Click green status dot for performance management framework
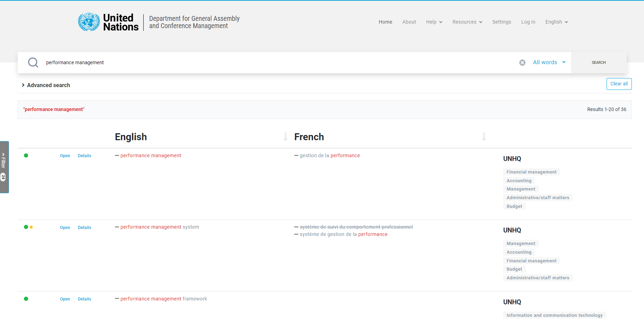 click(26, 299)
